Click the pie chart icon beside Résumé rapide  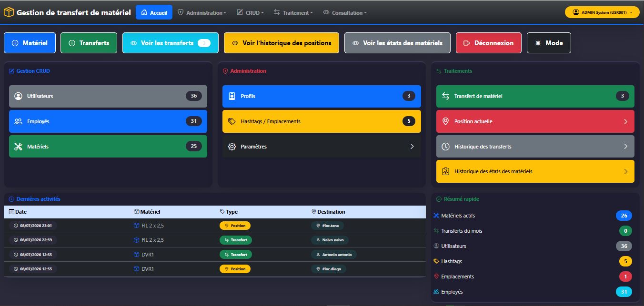click(439, 199)
